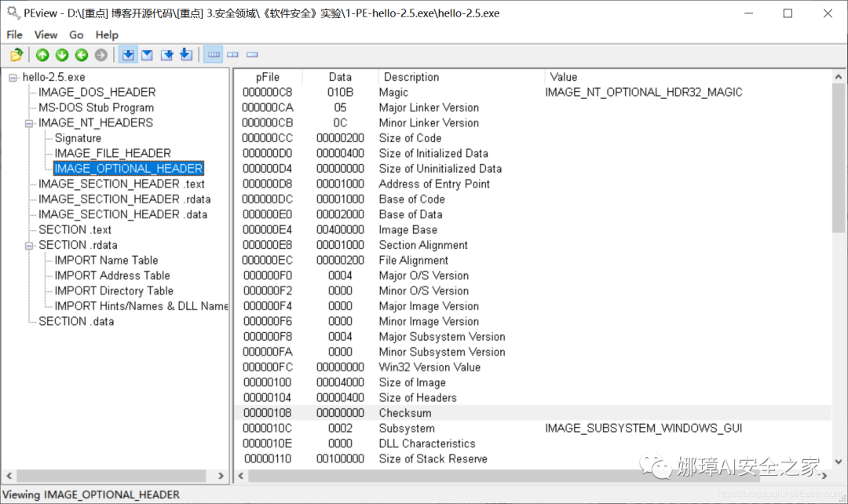Click the Section Alignment row
Viewport: 848px width, 504px height.
(532, 245)
